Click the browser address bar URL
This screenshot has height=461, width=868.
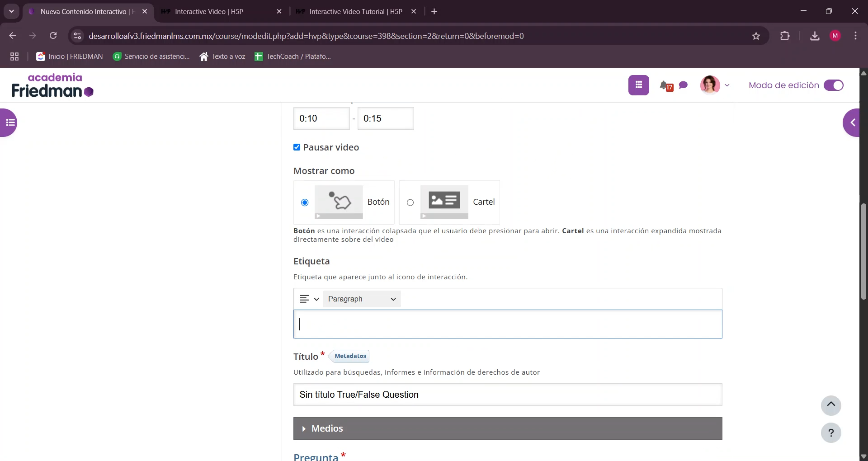coord(306,36)
